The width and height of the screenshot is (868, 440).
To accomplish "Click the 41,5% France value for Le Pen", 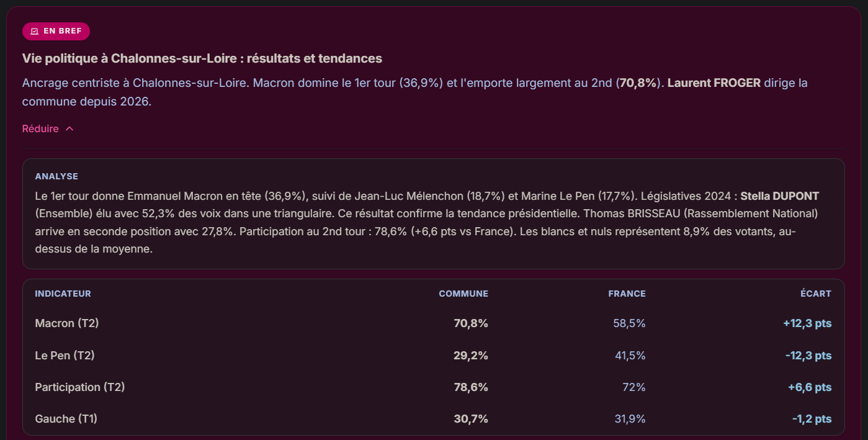I will (x=629, y=356).
